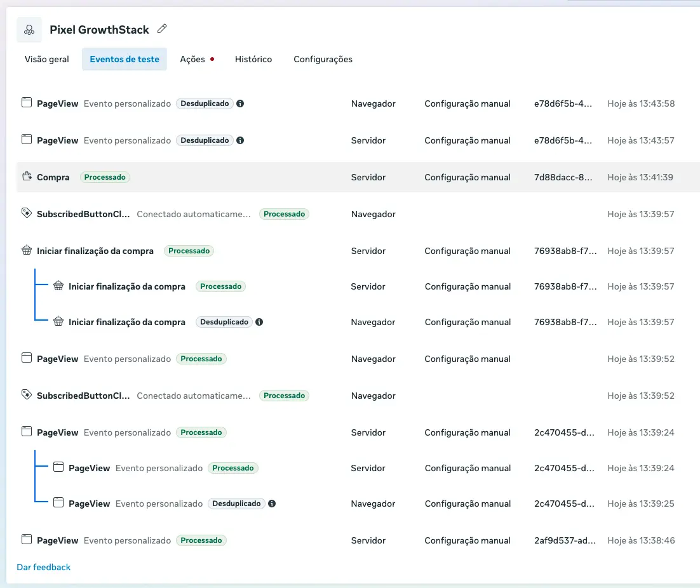The height and width of the screenshot is (588, 700).
Task: Click icon of top-level PageView at 13:39:24
Action: tap(27, 431)
